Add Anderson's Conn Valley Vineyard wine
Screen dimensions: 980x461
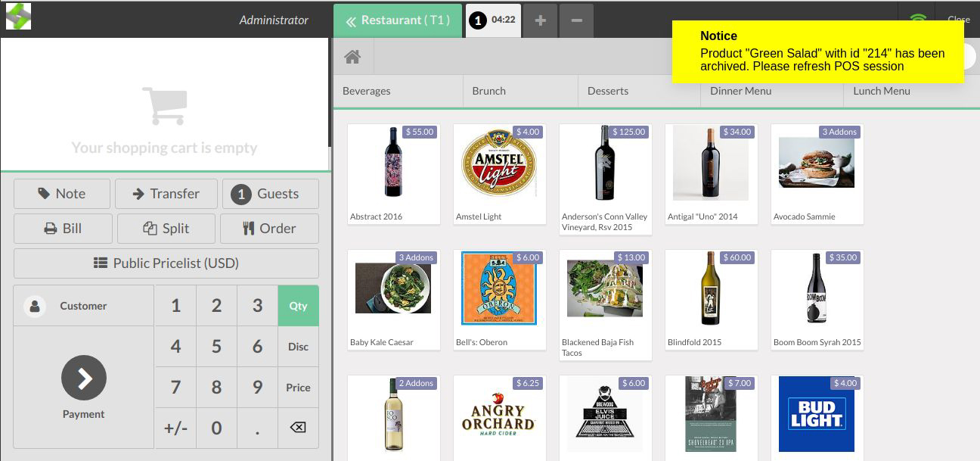(x=606, y=179)
